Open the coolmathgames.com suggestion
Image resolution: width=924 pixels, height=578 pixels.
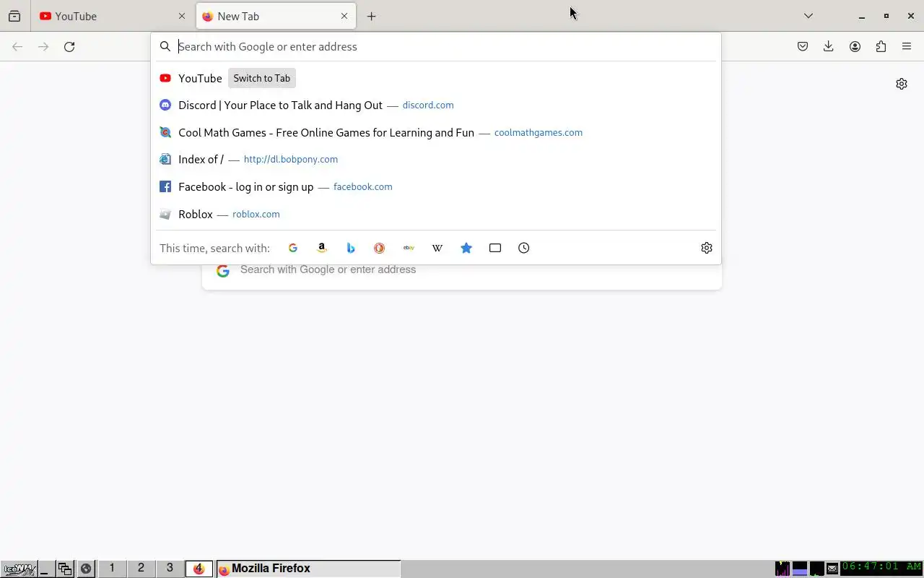coord(436,132)
